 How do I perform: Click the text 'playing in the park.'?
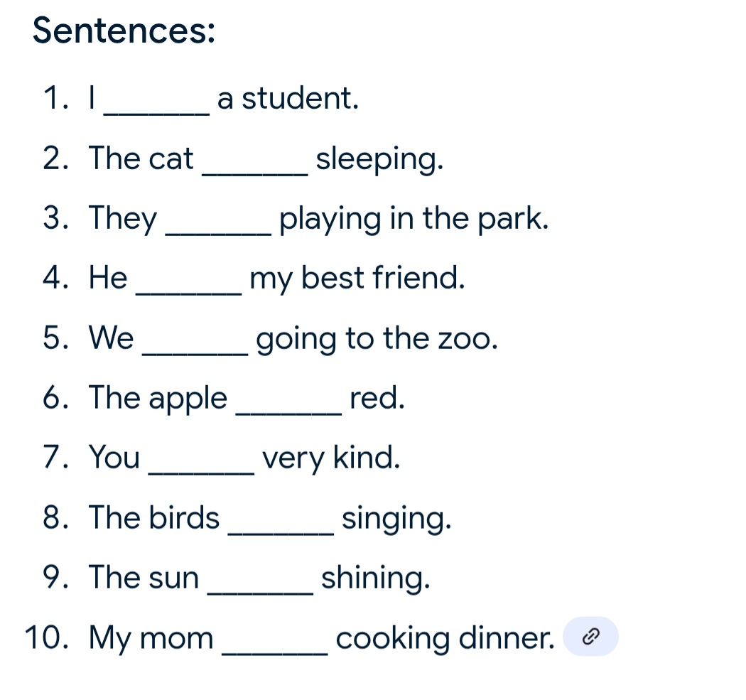(414, 220)
